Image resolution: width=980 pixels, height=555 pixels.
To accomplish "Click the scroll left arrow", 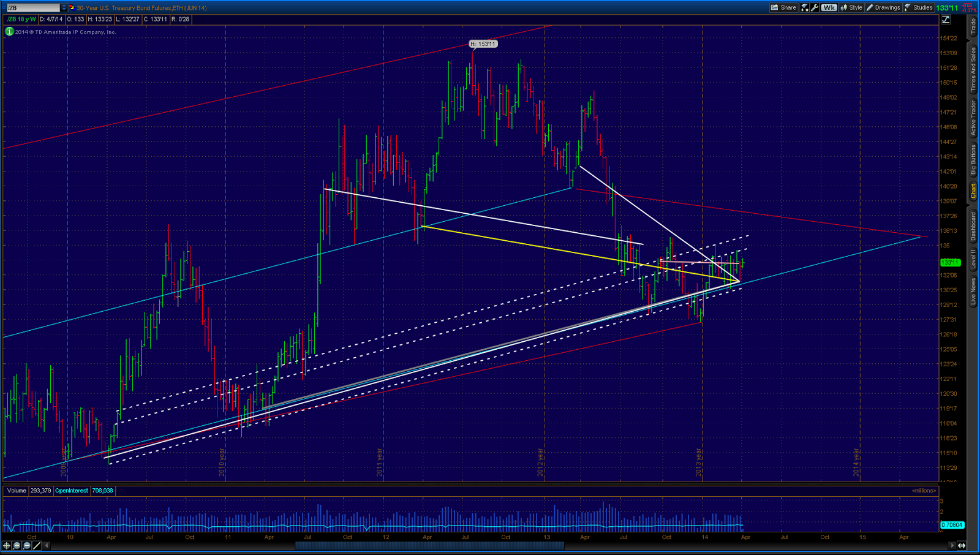I will tap(47, 545).
